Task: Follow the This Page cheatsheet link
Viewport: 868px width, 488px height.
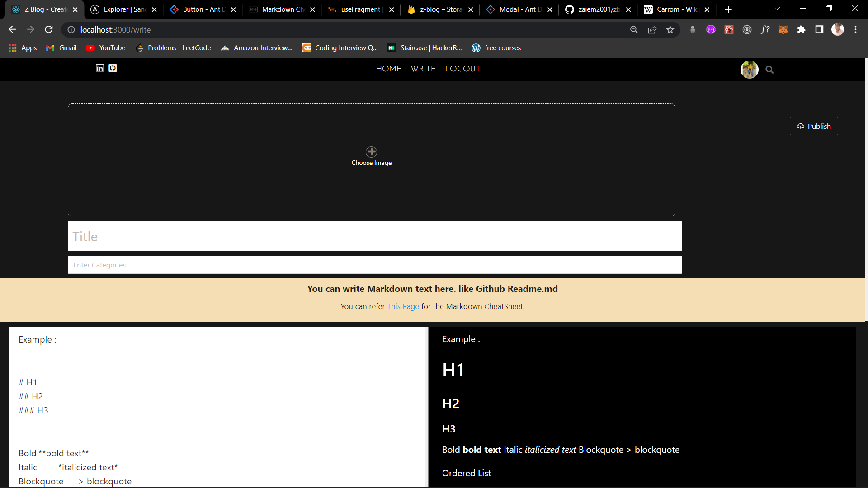Action: tap(403, 306)
